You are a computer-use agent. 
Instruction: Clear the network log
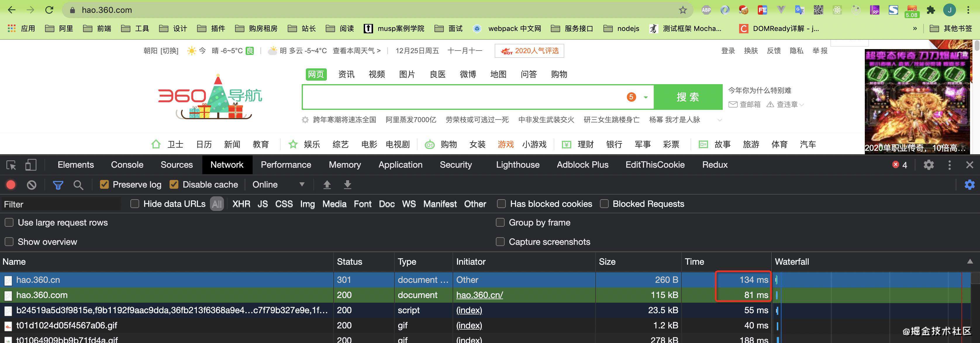[x=32, y=185]
